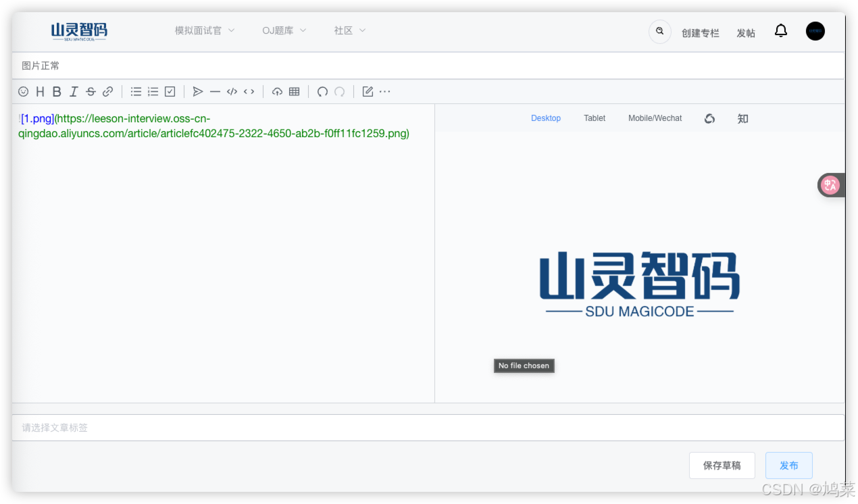Screen dimensions: 858x504
Task: Apply heading formatting with the H icon
Action: click(40, 92)
